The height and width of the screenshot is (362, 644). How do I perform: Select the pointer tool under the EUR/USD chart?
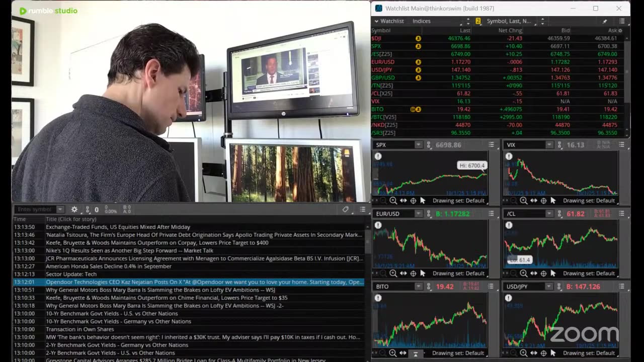coord(423,274)
